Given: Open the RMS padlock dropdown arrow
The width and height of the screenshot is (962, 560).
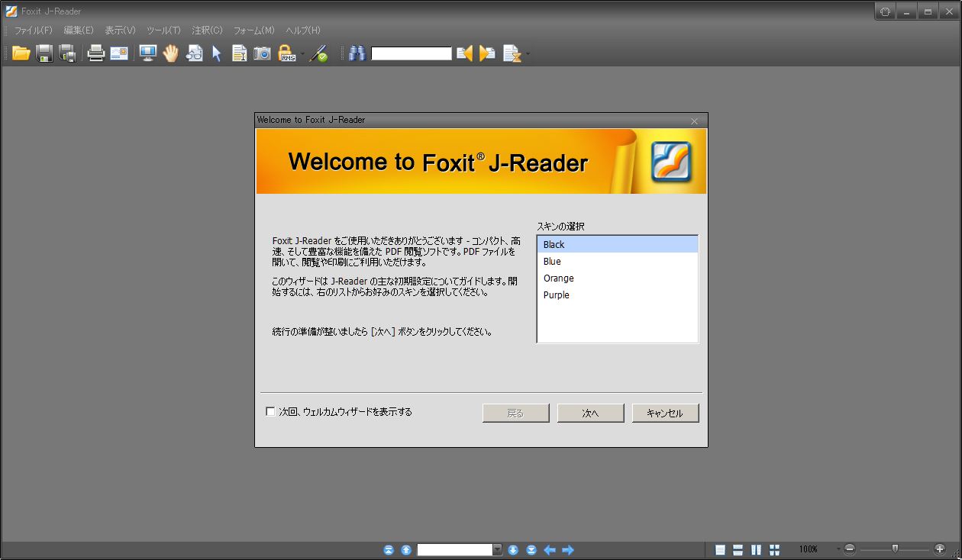Looking at the screenshot, I should pyautogui.click(x=302, y=54).
